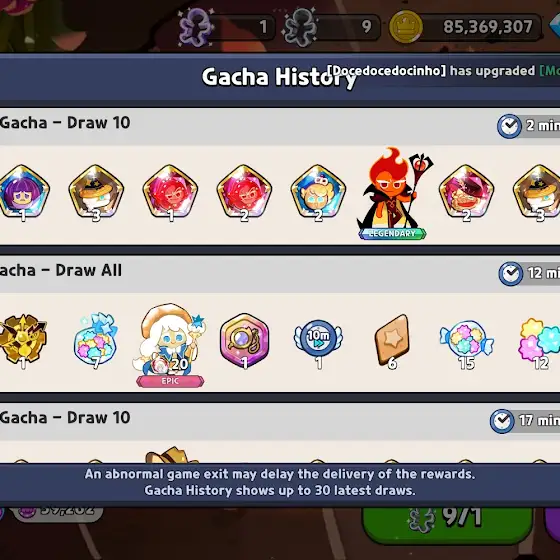
Task: Select the epic Cream Puff Cookie reward
Action: click(x=170, y=345)
